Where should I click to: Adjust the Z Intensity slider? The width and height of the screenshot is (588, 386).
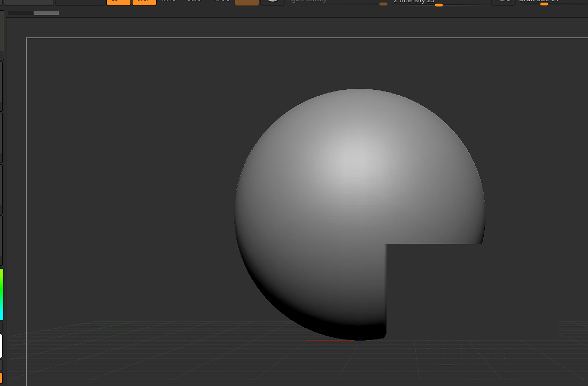click(x=439, y=2)
